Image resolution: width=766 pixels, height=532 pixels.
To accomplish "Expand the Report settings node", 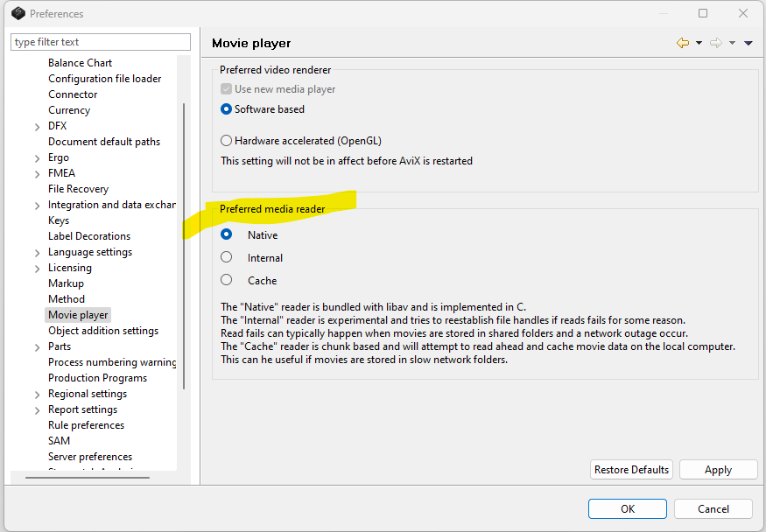I will coord(37,410).
